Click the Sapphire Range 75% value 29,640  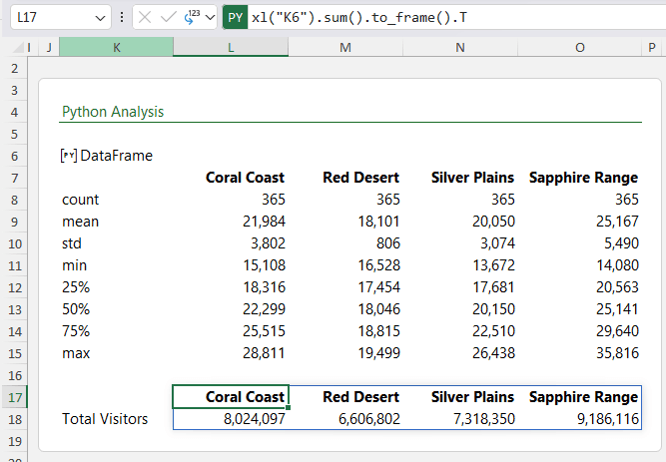point(618,331)
